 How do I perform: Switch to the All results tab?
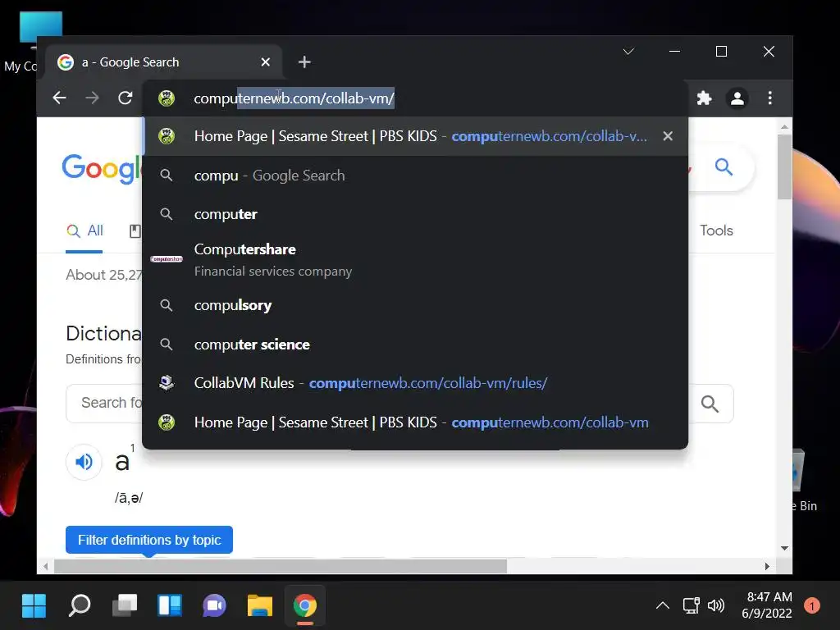click(x=84, y=231)
